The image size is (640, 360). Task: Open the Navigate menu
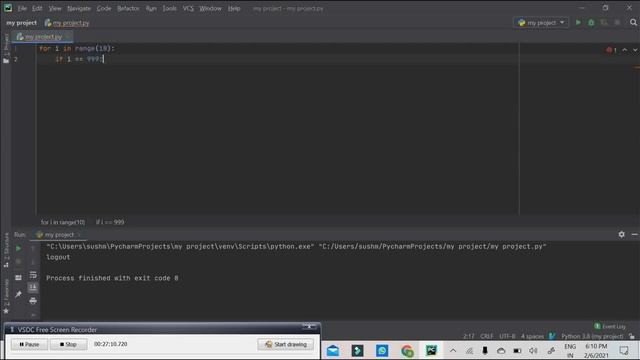click(x=79, y=8)
